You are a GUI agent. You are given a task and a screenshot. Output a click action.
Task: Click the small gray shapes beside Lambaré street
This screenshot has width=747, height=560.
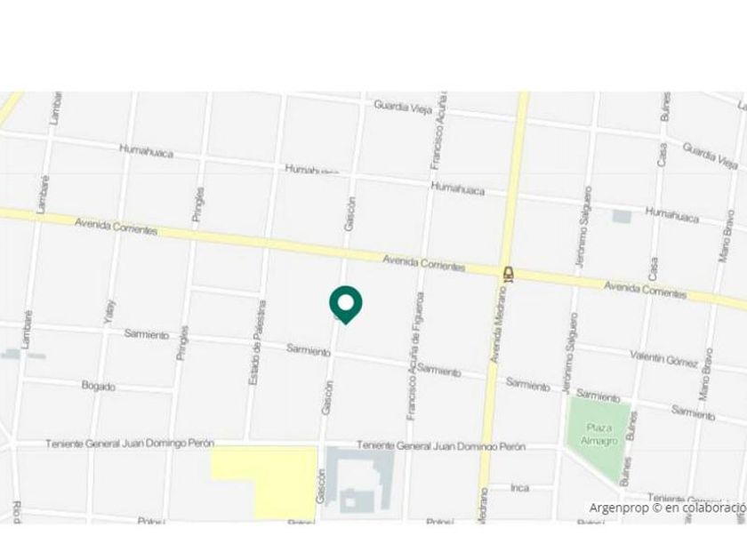[x=23, y=355]
